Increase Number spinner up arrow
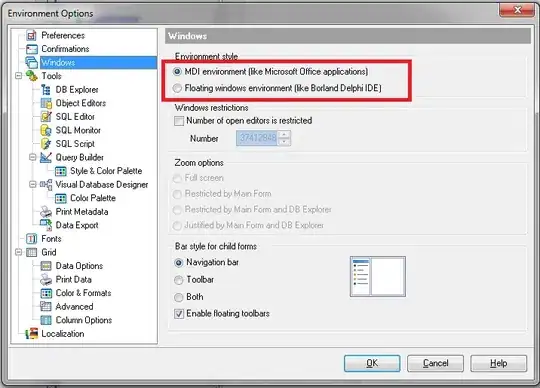 [284, 135]
